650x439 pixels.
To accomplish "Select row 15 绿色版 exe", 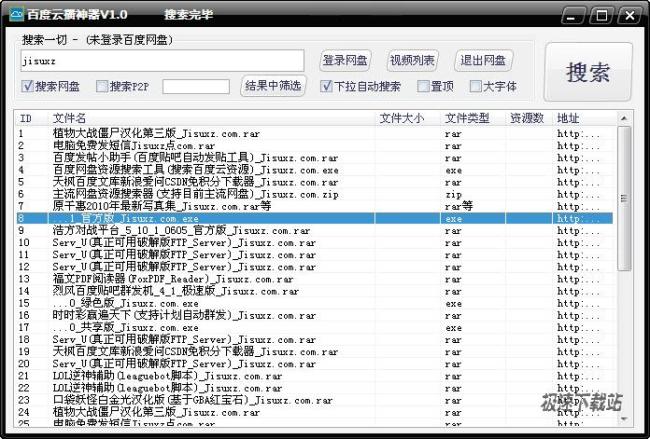I will (x=314, y=303).
